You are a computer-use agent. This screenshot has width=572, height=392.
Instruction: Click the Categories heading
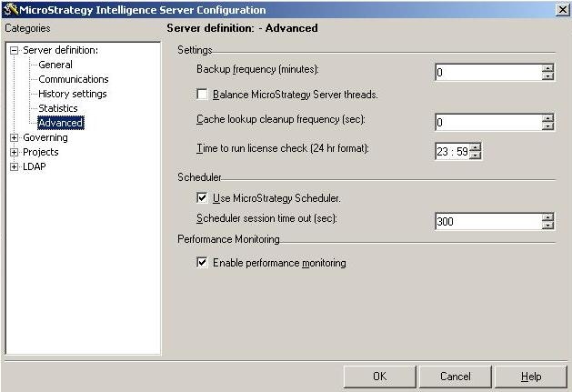coord(27,28)
